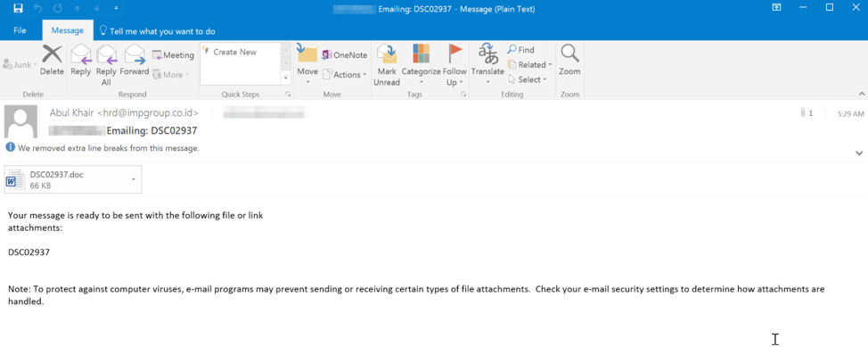
Task: Click Tell me what you want to do
Action: click(x=157, y=31)
